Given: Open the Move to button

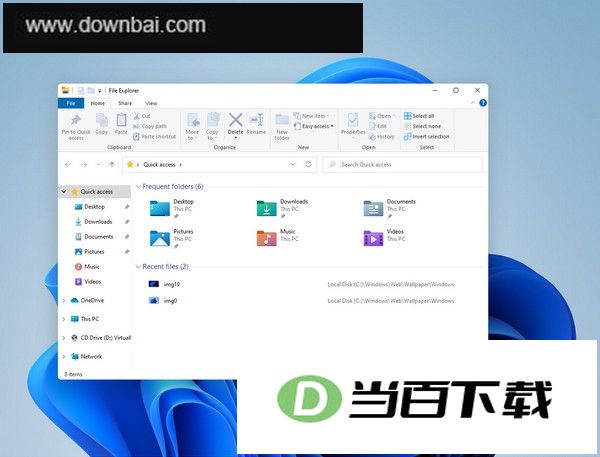Looking at the screenshot, I should coord(192,127).
